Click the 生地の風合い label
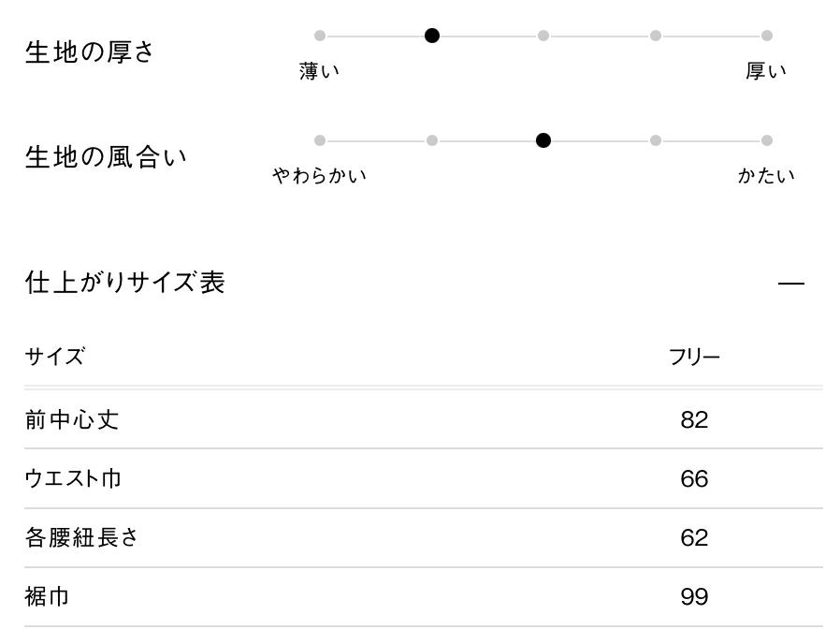840x644 pixels. tap(106, 157)
